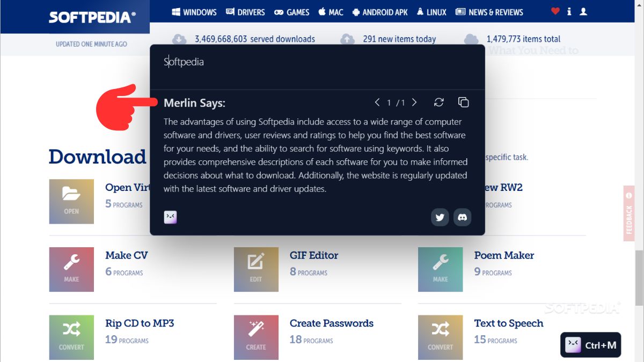Screen dimensions: 644x362
Task: Click the Softpedia logo
Action: pos(92,17)
